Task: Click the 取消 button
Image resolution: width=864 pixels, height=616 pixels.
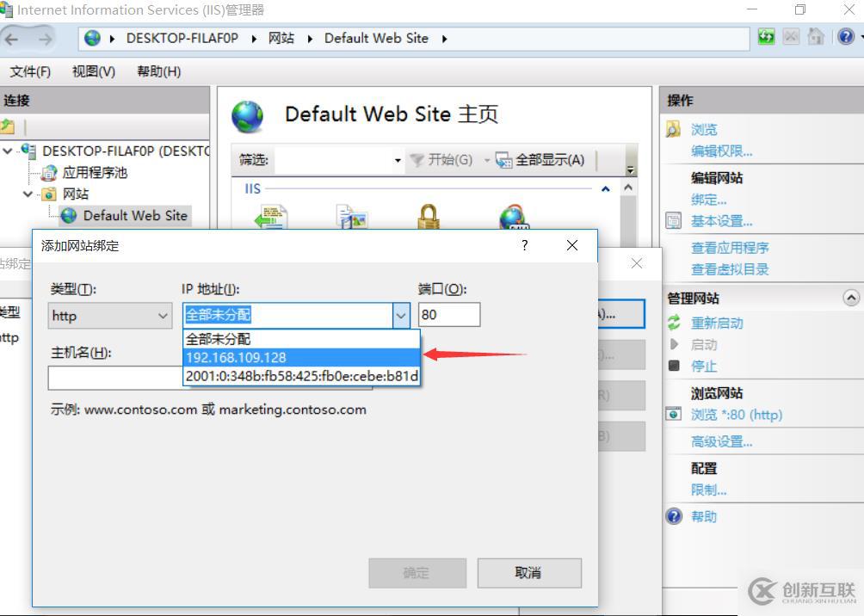Action: [x=529, y=573]
